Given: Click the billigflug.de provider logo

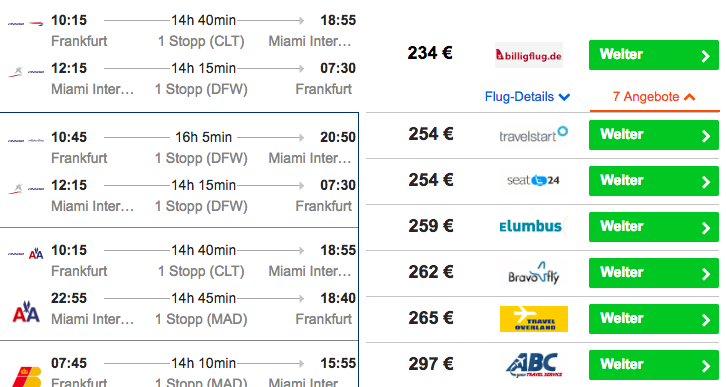Looking at the screenshot, I should (x=529, y=55).
